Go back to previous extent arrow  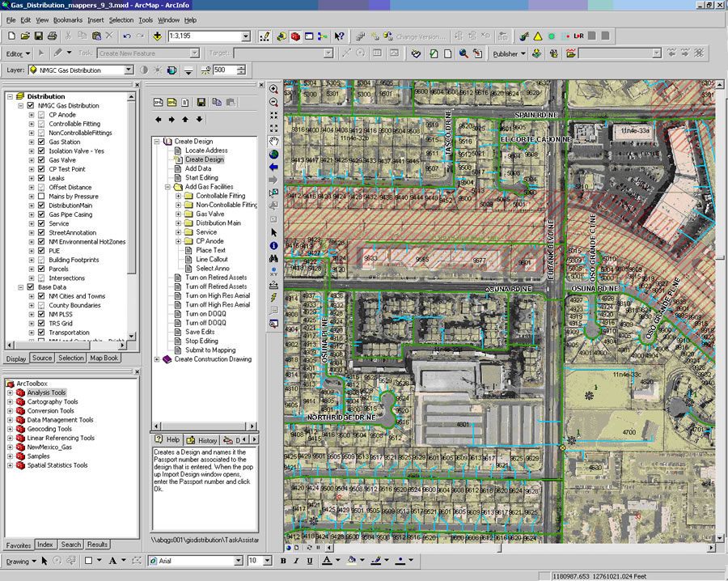pyautogui.click(x=273, y=168)
